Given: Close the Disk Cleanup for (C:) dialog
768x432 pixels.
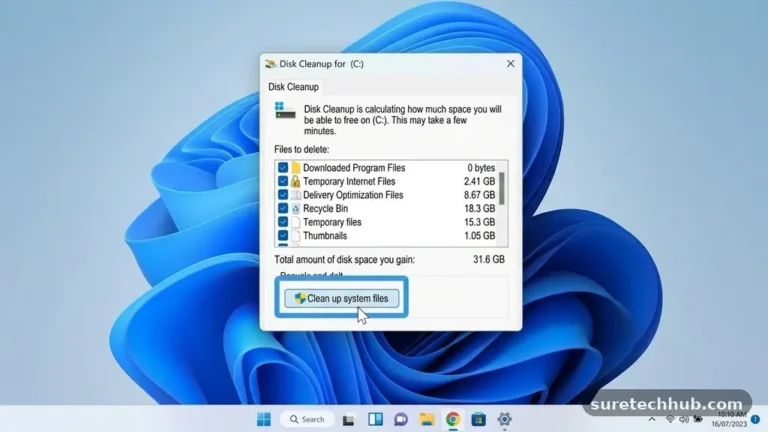Looking at the screenshot, I should coord(510,64).
